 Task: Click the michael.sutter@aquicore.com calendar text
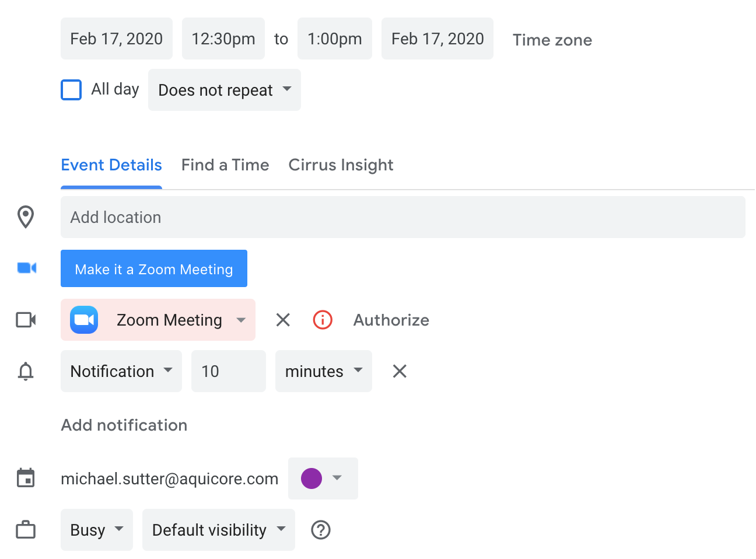click(x=170, y=479)
